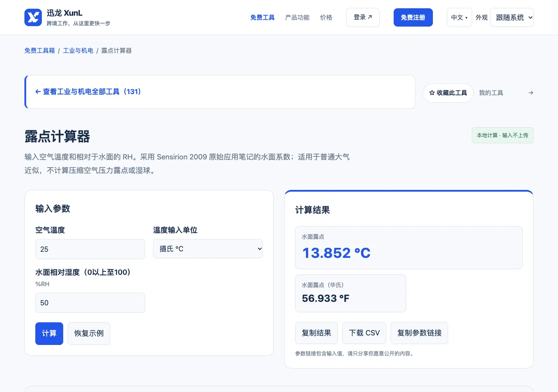558x392 pixels.
Task: Click the 迅龙 XunL brand name
Action: click(x=65, y=13)
